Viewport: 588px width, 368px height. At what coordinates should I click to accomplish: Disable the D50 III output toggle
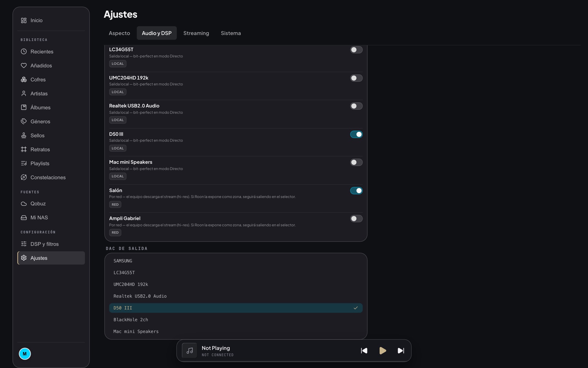[356, 134]
